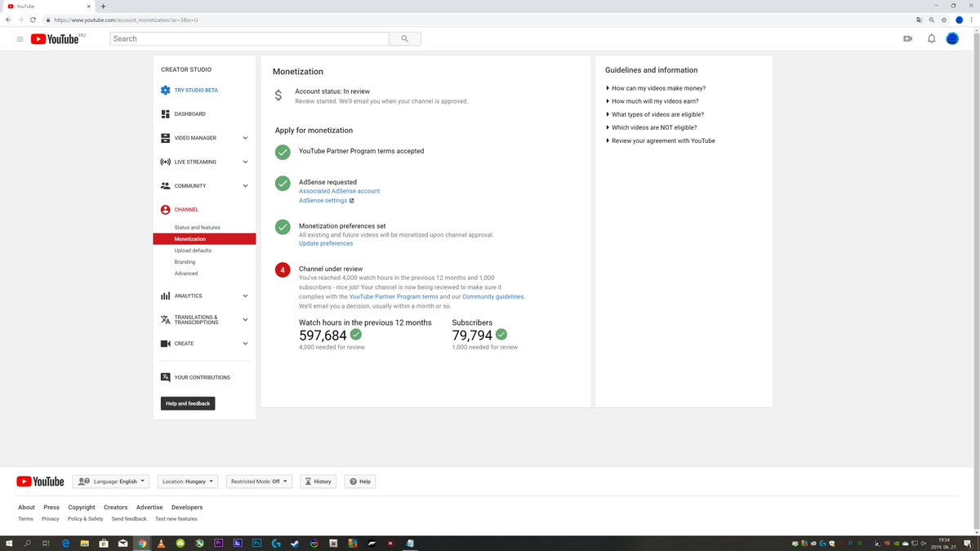The width and height of the screenshot is (980, 551).
Task: Open the YouTube account avatar menu
Action: tap(952, 38)
